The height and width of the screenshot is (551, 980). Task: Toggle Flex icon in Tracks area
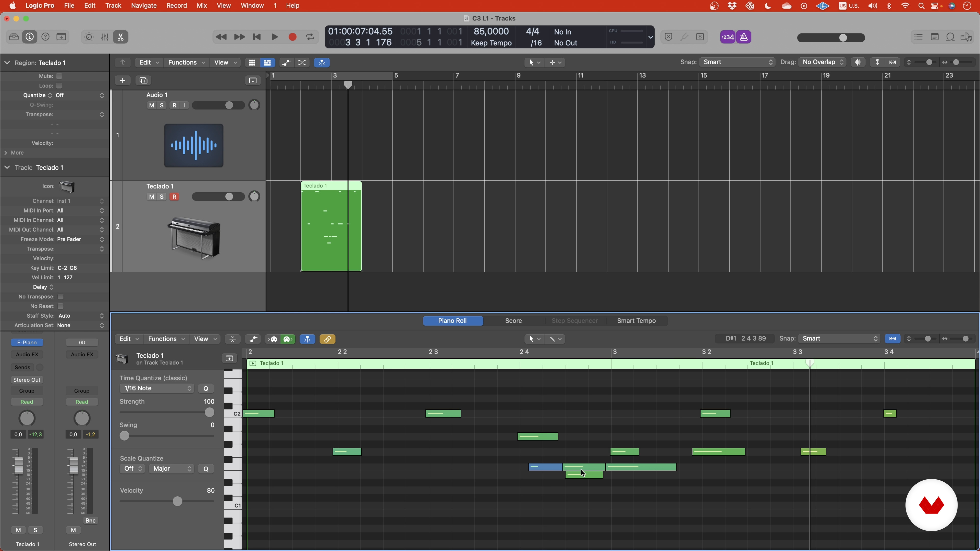[x=302, y=62]
